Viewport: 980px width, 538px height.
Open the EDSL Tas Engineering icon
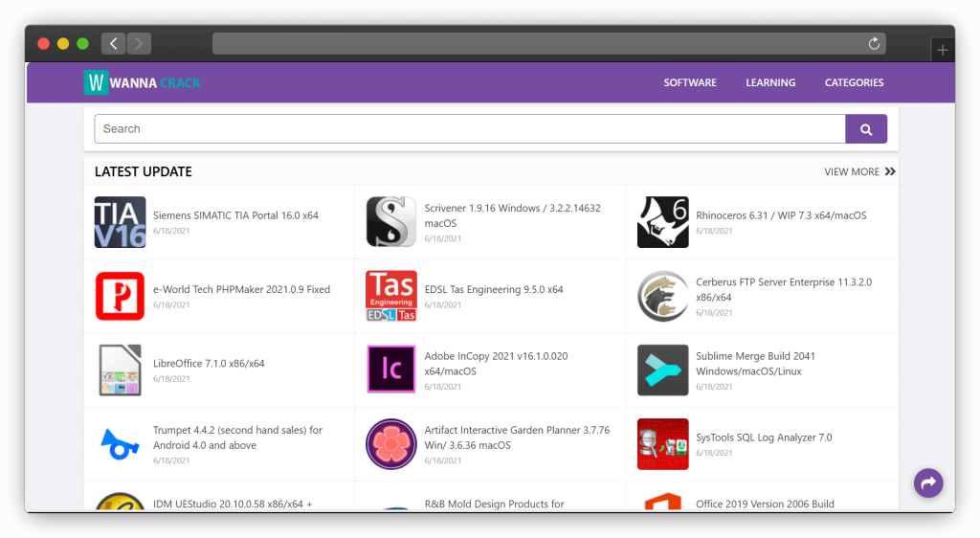pos(390,296)
